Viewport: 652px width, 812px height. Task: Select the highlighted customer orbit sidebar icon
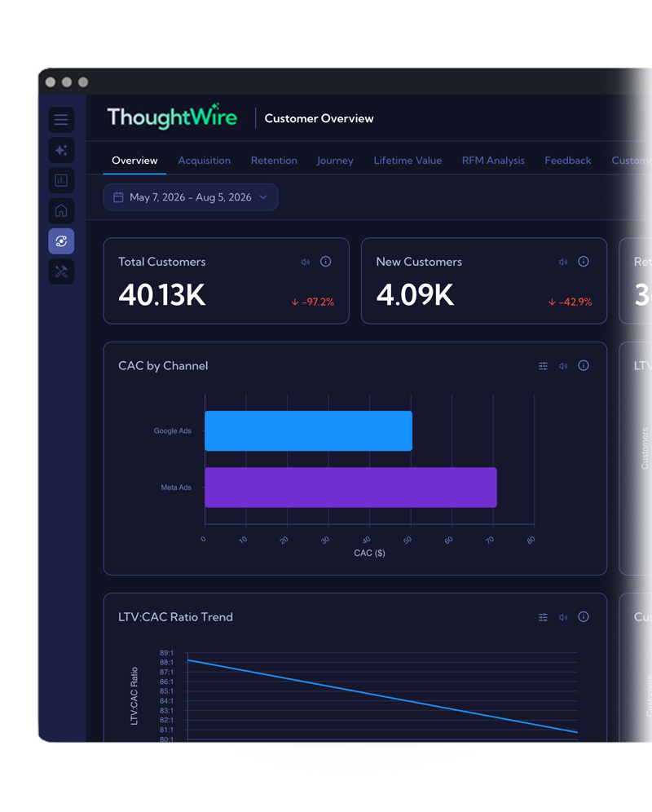tap(61, 241)
